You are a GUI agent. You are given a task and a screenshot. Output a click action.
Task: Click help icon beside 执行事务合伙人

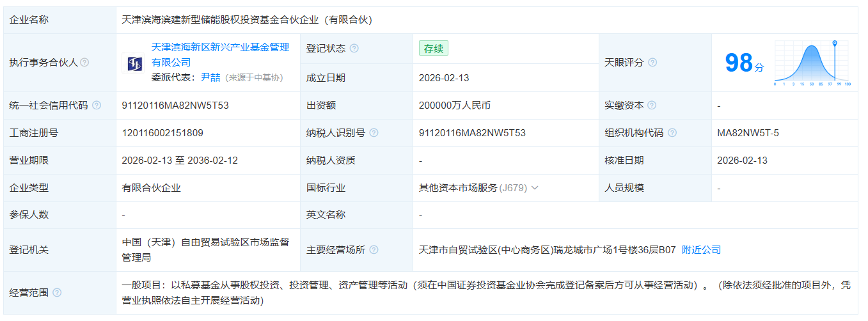coord(84,63)
